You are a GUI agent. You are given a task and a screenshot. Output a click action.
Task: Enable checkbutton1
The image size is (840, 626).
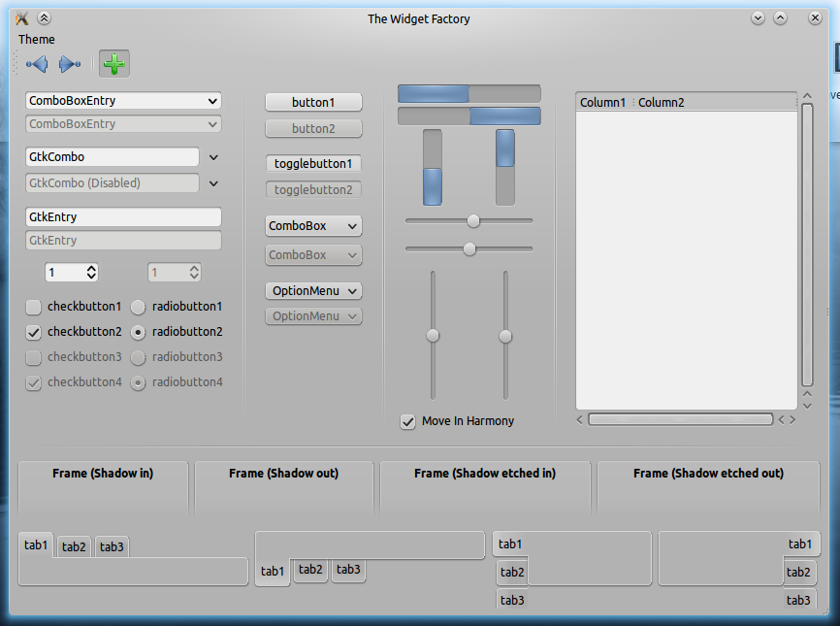click(x=34, y=307)
